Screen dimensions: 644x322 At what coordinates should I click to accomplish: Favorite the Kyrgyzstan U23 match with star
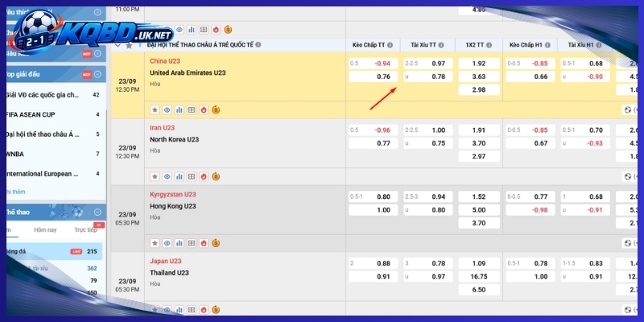[155, 243]
